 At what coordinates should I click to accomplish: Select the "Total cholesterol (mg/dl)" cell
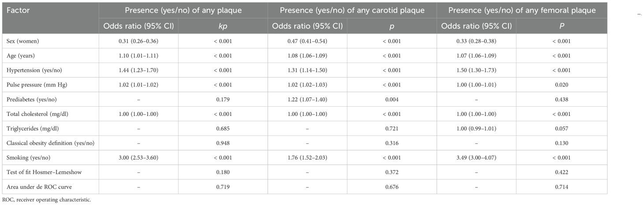[37, 114]
